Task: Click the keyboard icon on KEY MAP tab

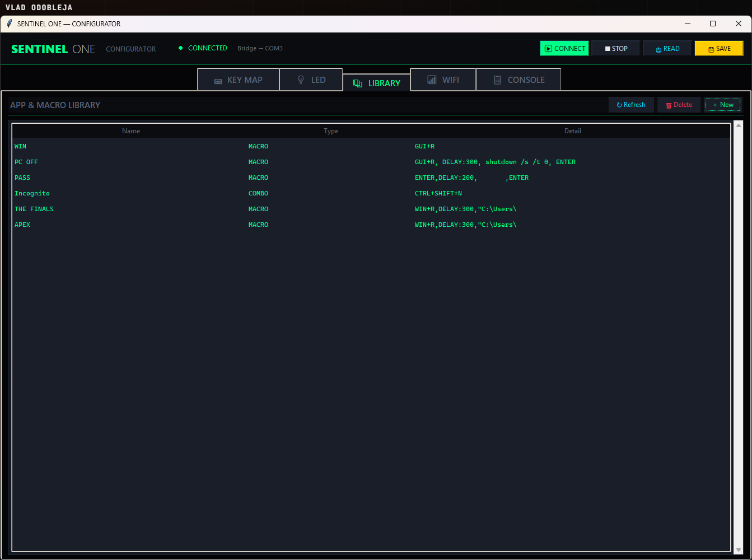Action: coord(218,81)
